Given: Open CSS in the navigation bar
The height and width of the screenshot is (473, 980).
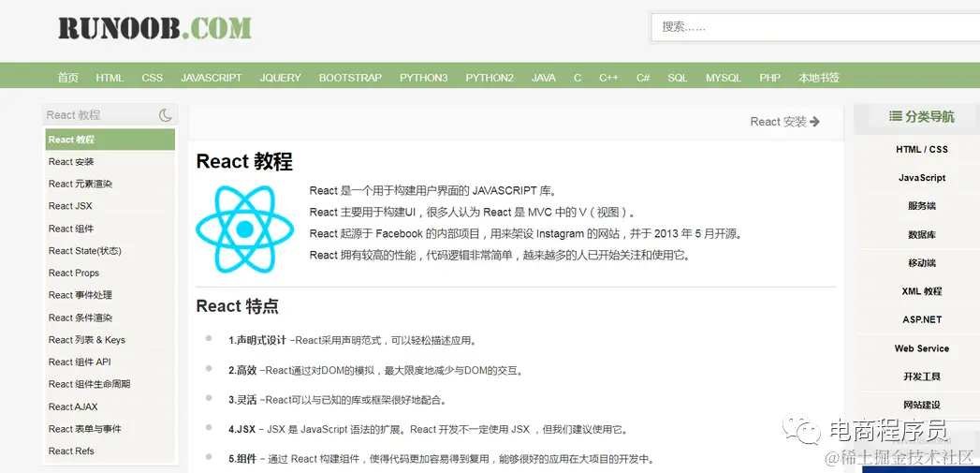Looking at the screenshot, I should click(x=152, y=78).
